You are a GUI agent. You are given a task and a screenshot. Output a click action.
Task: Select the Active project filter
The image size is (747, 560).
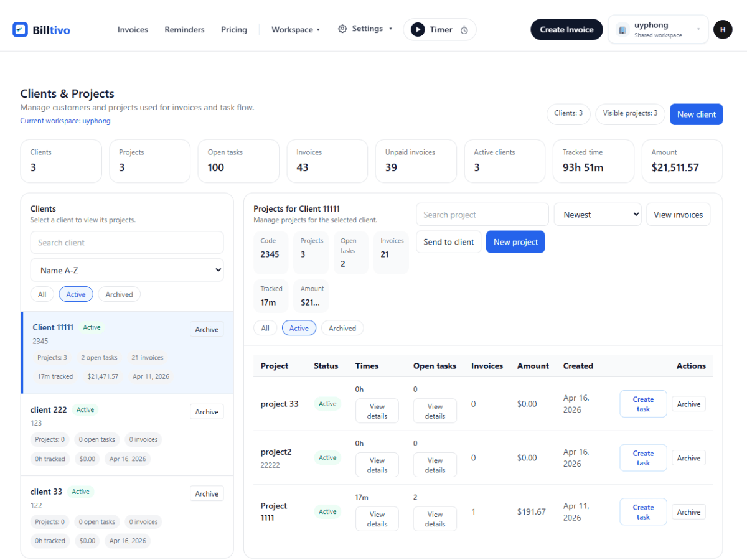pyautogui.click(x=299, y=328)
